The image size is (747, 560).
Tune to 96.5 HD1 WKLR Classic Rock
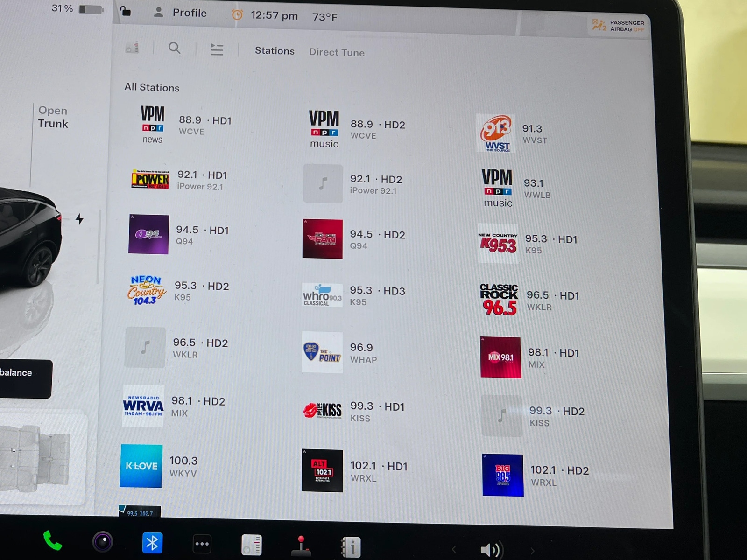(x=529, y=300)
